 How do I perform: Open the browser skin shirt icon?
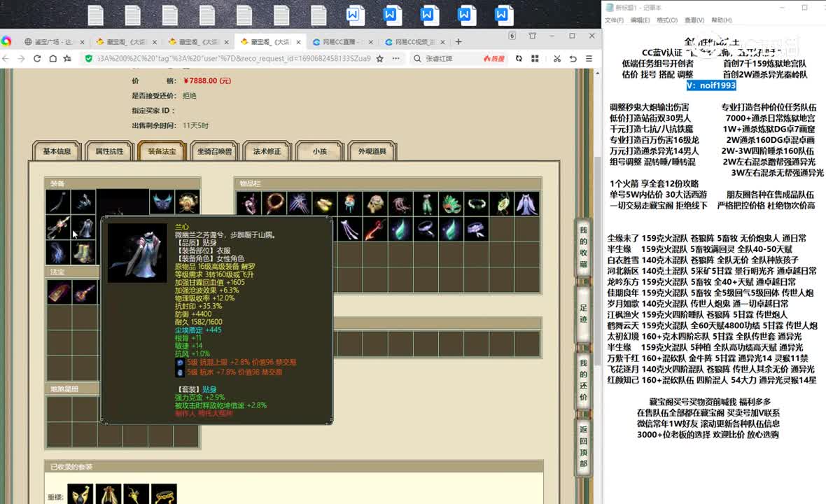533,36
